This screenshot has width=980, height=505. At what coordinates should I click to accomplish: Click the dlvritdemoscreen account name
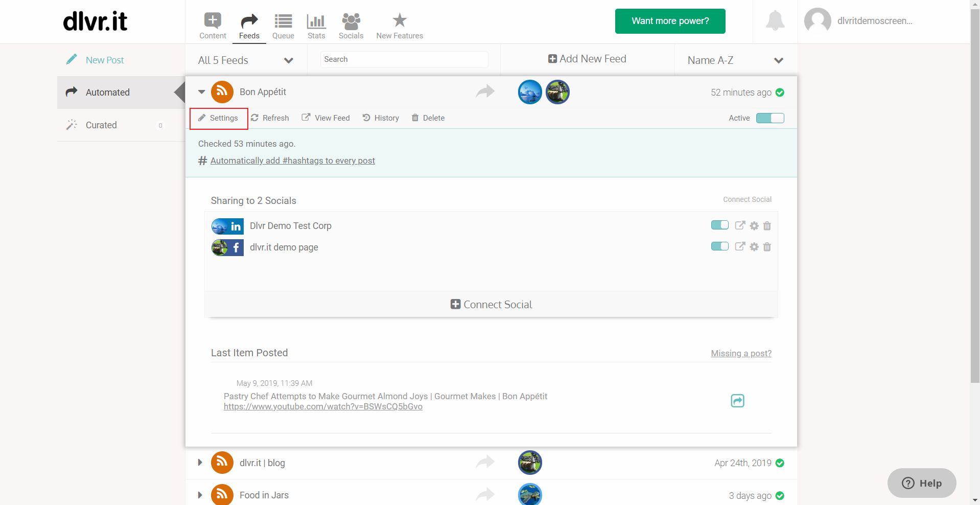click(875, 21)
